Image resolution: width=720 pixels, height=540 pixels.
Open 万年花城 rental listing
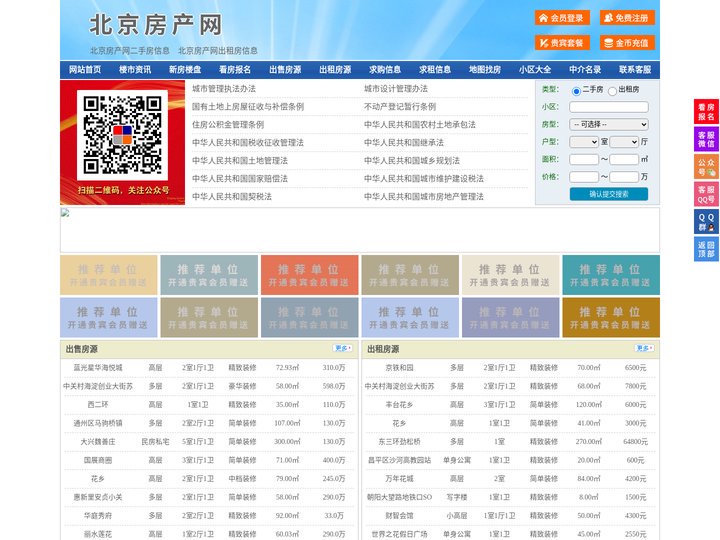pos(399,478)
